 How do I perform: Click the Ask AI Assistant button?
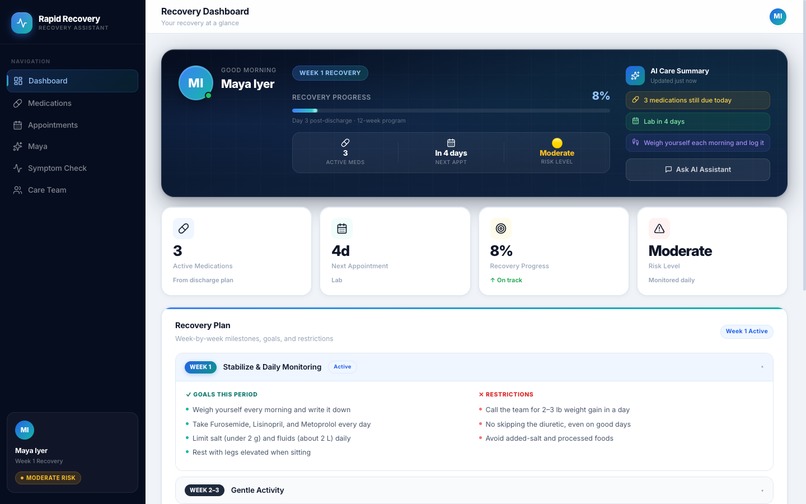(x=698, y=169)
